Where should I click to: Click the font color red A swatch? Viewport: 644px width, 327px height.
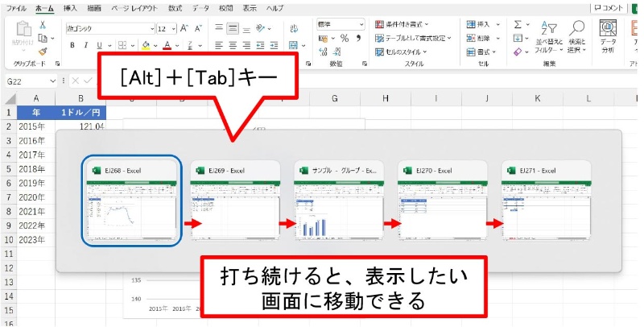(167, 45)
